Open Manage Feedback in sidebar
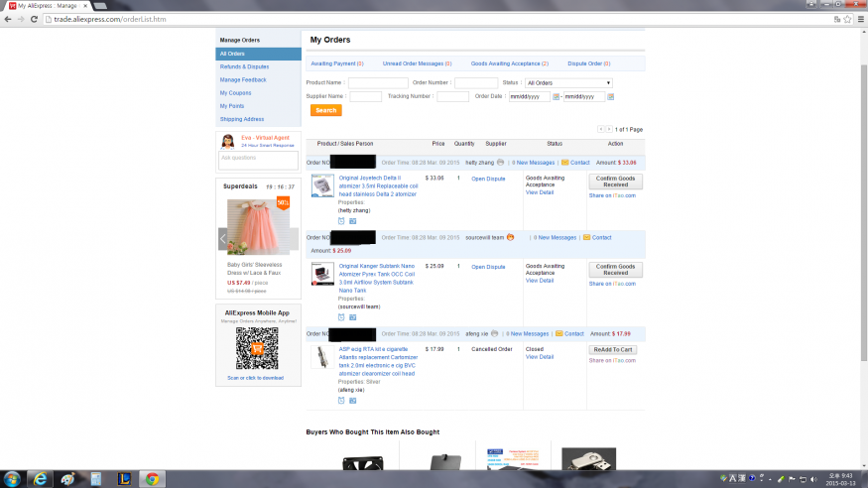Viewport: 868px width, 488px height. pyautogui.click(x=243, y=80)
